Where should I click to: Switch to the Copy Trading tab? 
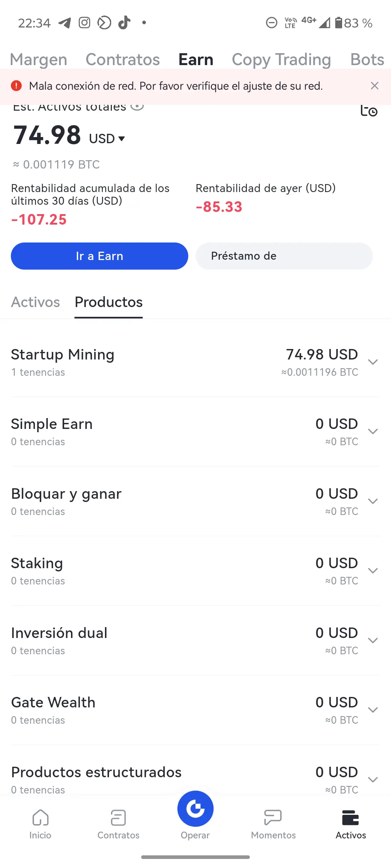coord(281,59)
